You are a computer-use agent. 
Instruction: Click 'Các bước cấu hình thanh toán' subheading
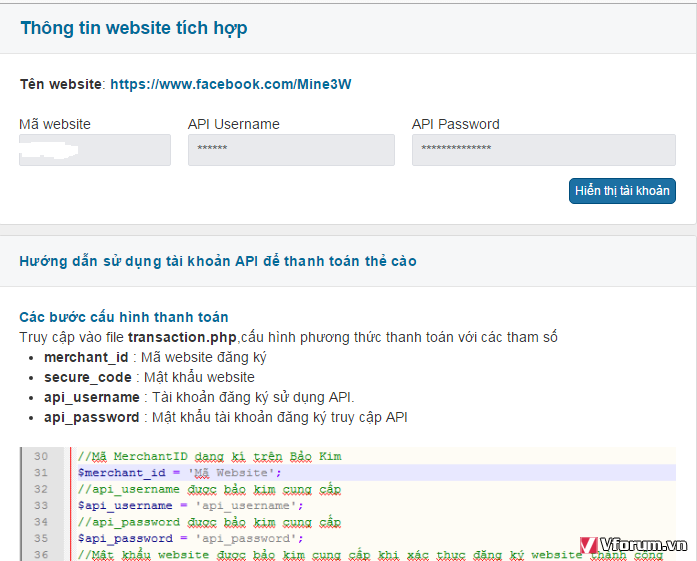pyautogui.click(x=124, y=317)
